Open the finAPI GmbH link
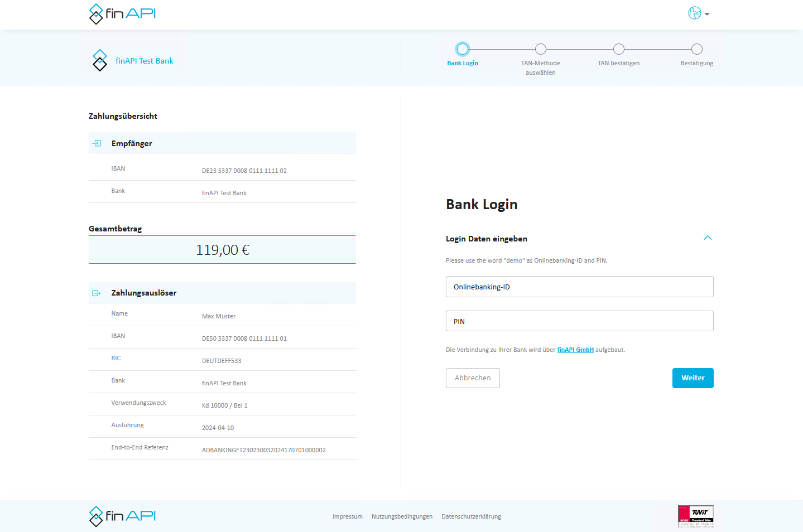Image resolution: width=803 pixels, height=532 pixels. click(575, 350)
